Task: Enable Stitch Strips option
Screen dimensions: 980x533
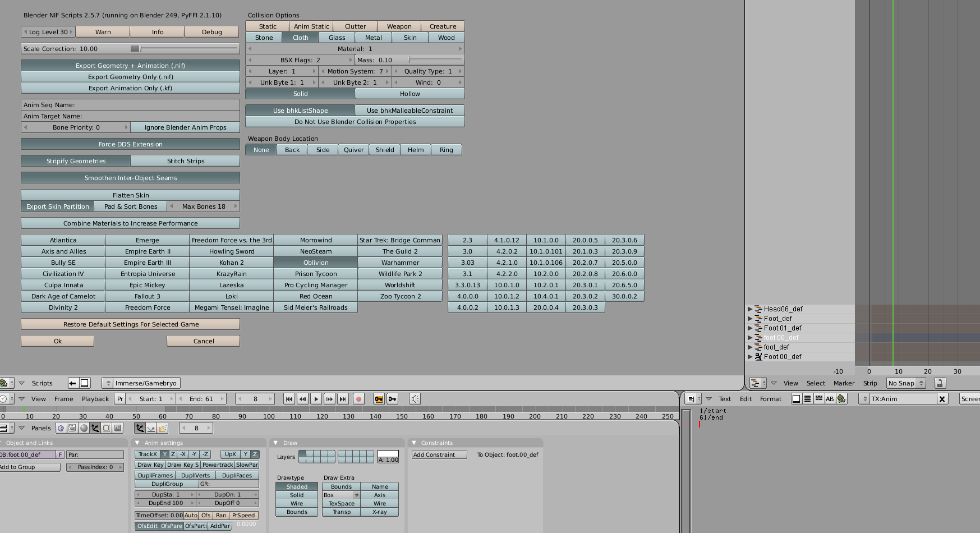Action: click(185, 161)
